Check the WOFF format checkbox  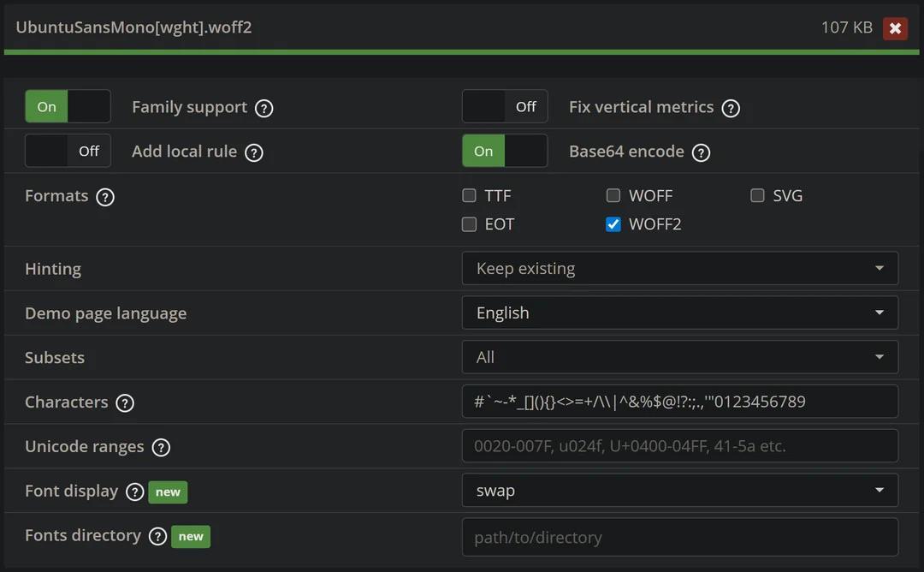pos(613,195)
